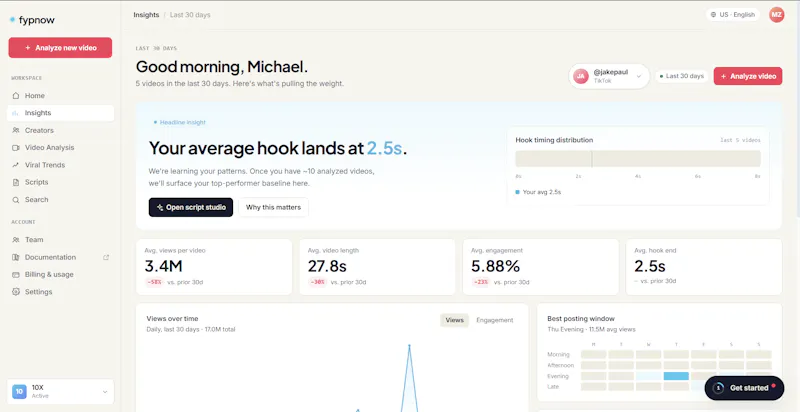Click the 'Your avg 2.5s' legend

(x=538, y=192)
